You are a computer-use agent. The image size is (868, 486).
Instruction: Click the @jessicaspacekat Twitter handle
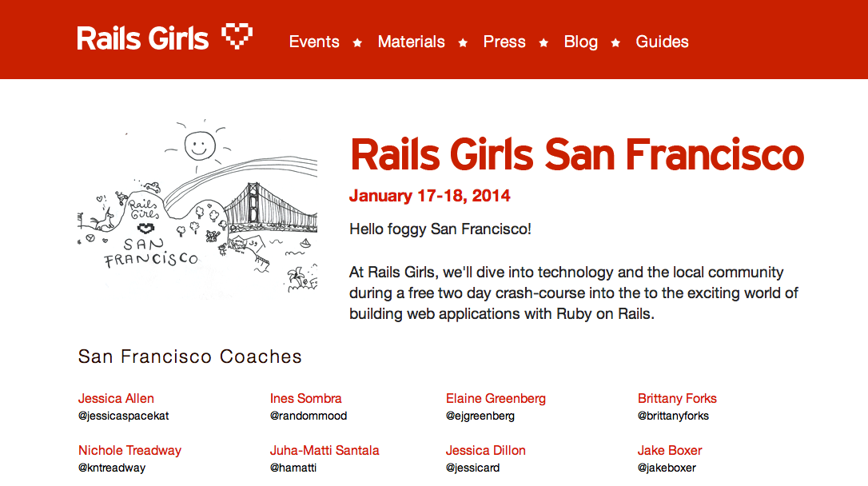123,416
